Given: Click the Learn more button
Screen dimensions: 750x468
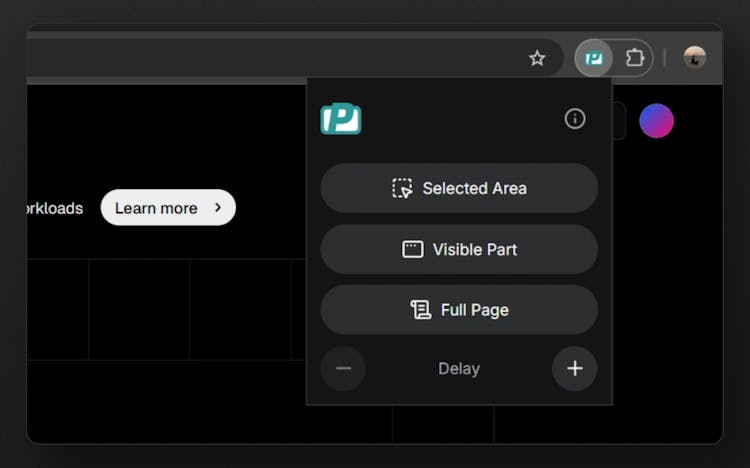Looking at the screenshot, I should click(x=168, y=208).
